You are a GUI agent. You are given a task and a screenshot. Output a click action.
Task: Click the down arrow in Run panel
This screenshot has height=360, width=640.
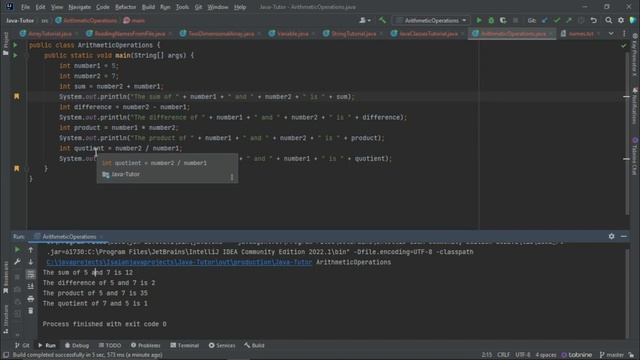coord(31,262)
